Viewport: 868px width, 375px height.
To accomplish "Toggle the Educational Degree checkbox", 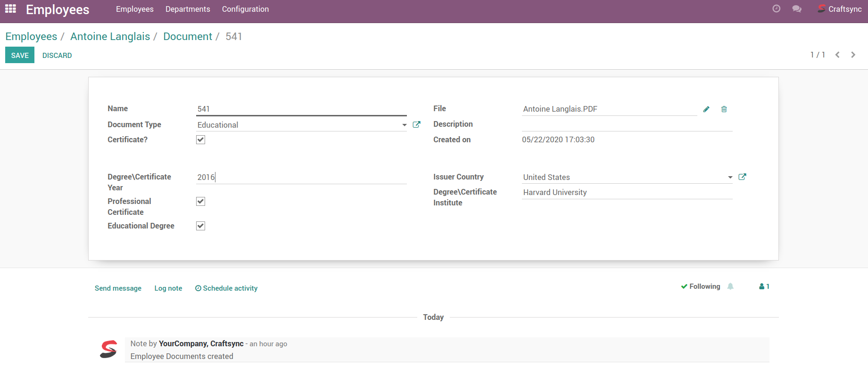I will [x=201, y=226].
